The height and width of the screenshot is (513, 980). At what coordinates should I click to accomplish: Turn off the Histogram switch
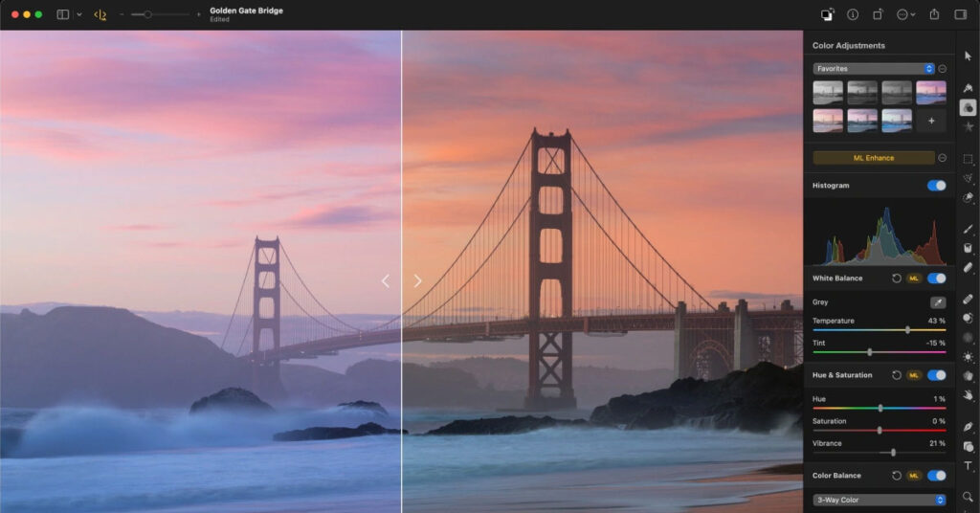936,186
